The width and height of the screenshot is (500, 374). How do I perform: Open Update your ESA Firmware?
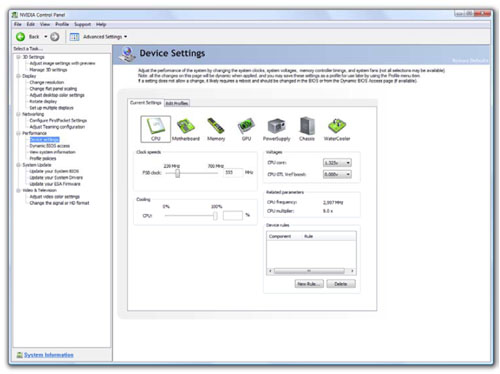(x=55, y=184)
